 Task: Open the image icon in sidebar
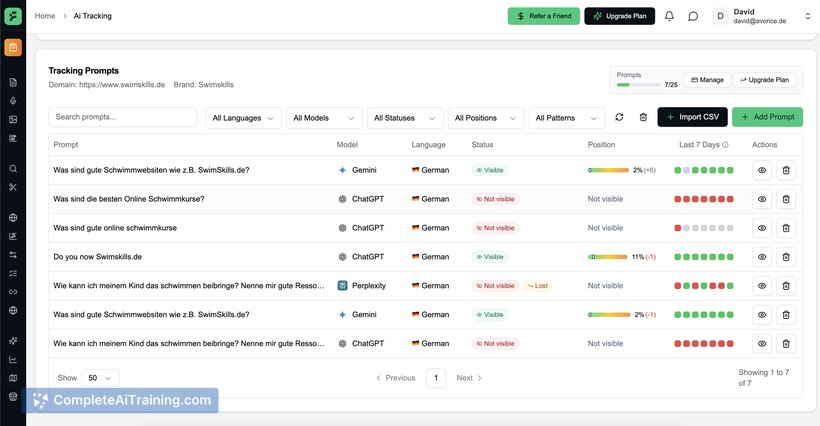(13, 120)
